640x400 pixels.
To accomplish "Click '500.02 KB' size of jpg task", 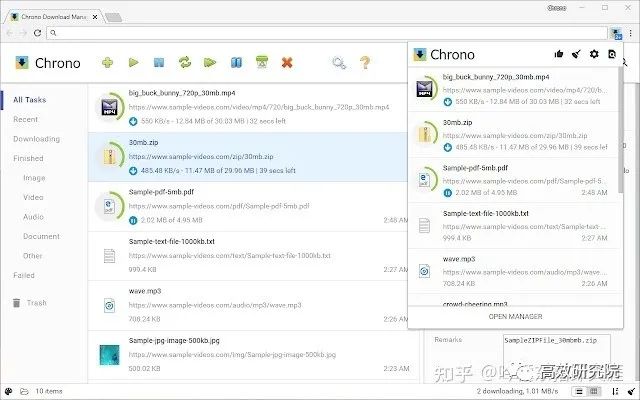I will (144, 369).
